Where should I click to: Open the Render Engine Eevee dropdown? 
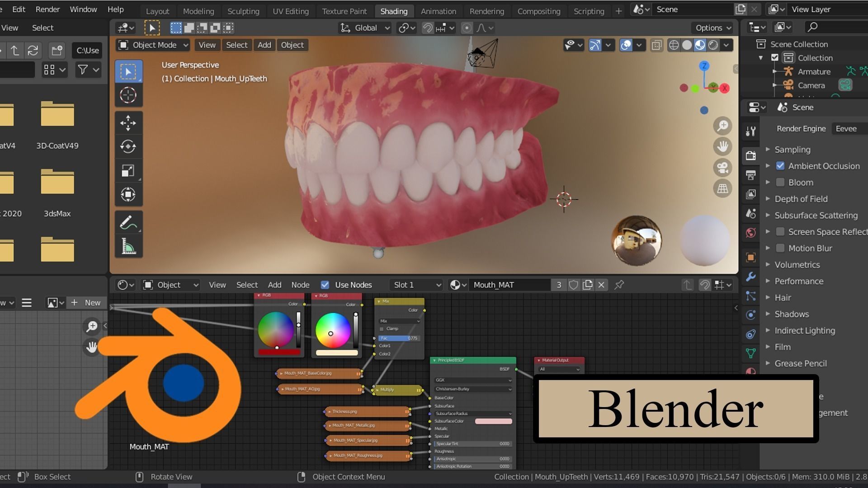click(850, 129)
